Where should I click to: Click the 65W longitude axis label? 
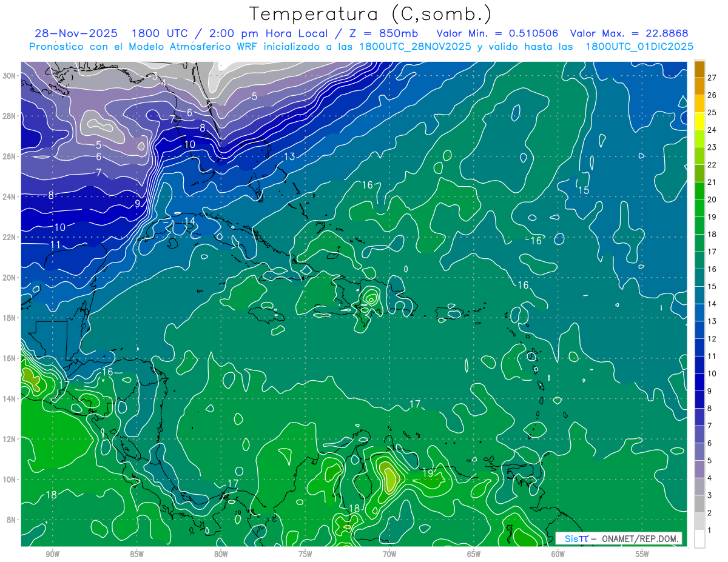[x=474, y=554]
